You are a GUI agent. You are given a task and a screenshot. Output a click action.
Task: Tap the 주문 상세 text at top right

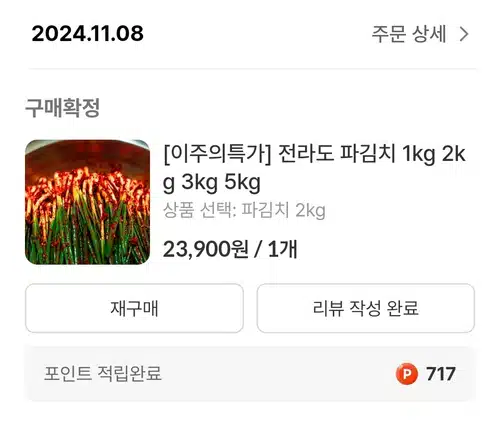click(409, 34)
